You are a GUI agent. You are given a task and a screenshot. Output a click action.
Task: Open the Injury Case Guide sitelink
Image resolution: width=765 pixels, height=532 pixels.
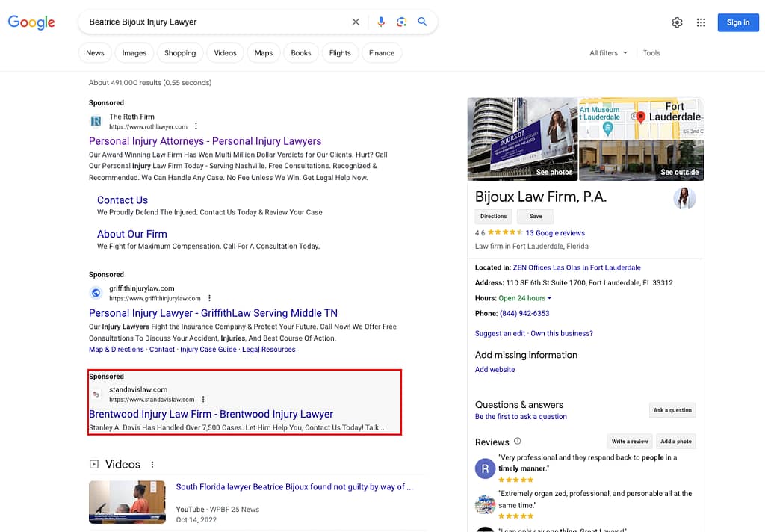coord(208,350)
